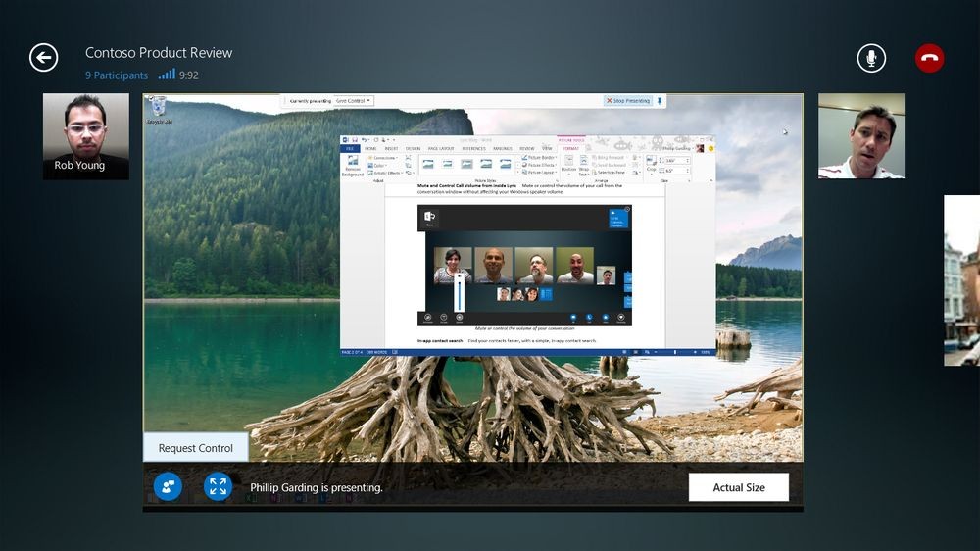Image resolution: width=980 pixels, height=551 pixels.
Task: Open the blue presentation sharing icon
Action: tap(168, 486)
